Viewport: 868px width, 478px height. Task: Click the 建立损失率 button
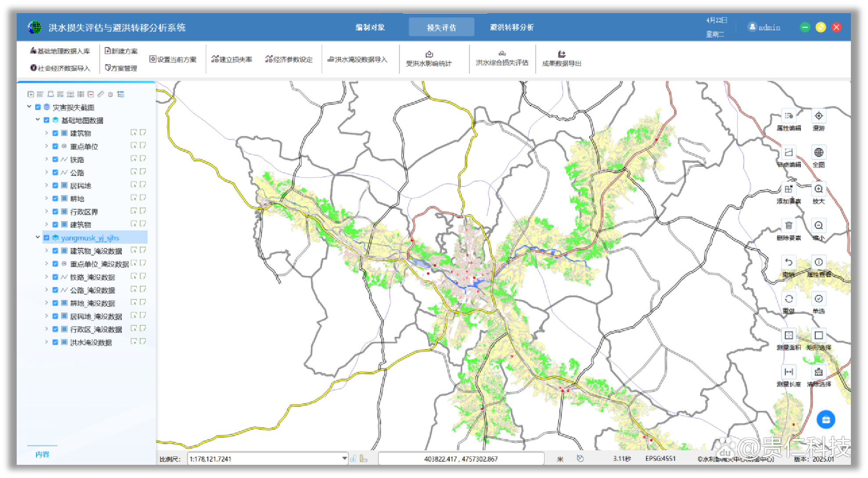232,59
